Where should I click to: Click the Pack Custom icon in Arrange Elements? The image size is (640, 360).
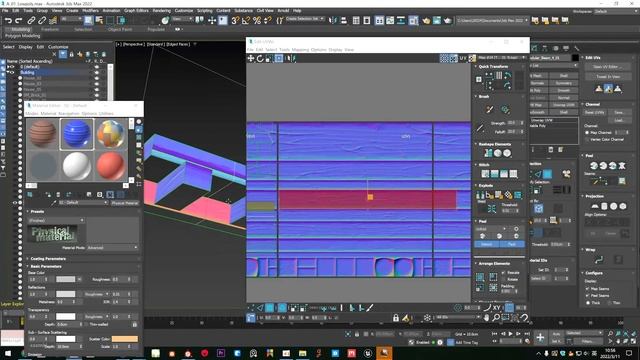[480, 277]
